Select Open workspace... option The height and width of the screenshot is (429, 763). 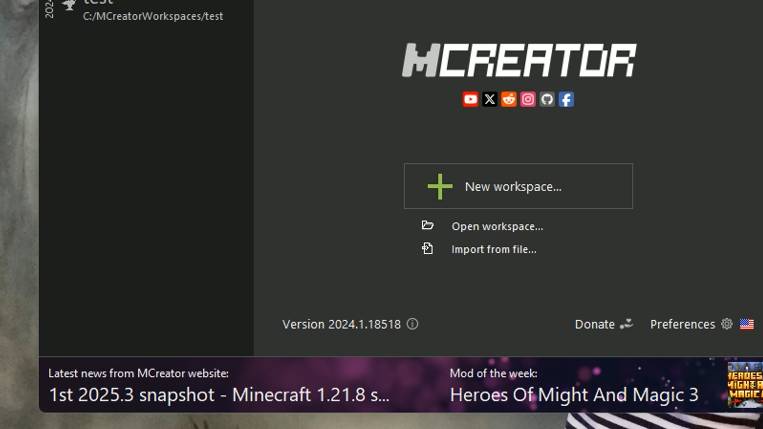(x=497, y=226)
